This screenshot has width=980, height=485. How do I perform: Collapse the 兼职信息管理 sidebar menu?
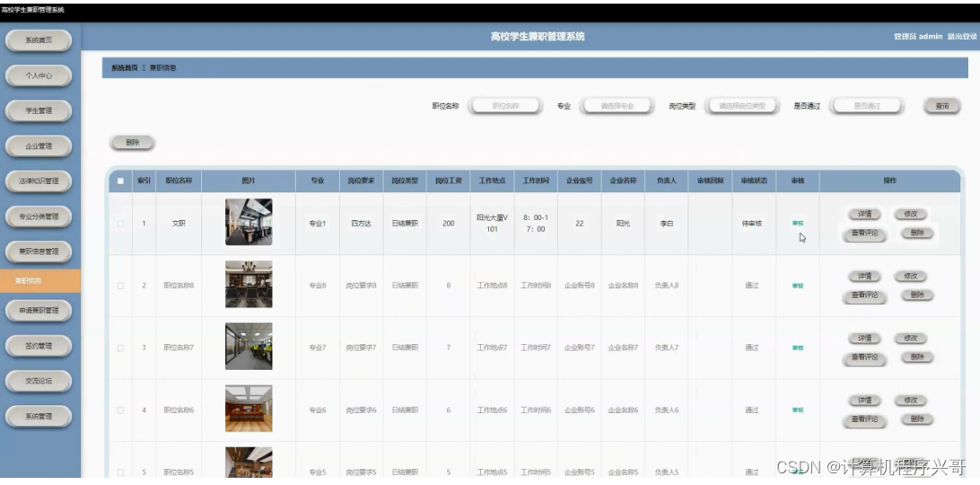(x=39, y=251)
